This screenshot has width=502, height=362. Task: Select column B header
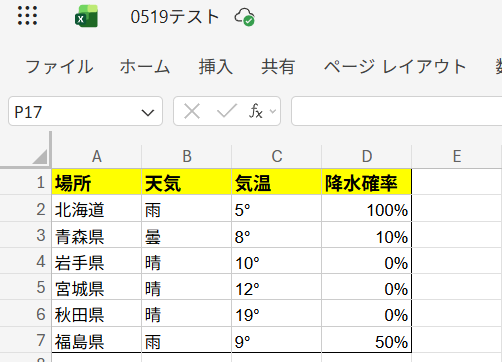tap(187, 156)
